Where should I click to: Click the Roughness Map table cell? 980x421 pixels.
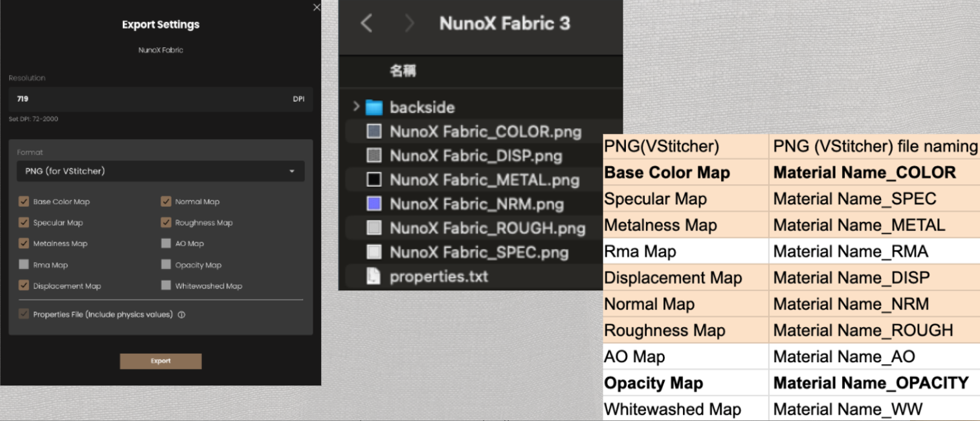[685, 330]
